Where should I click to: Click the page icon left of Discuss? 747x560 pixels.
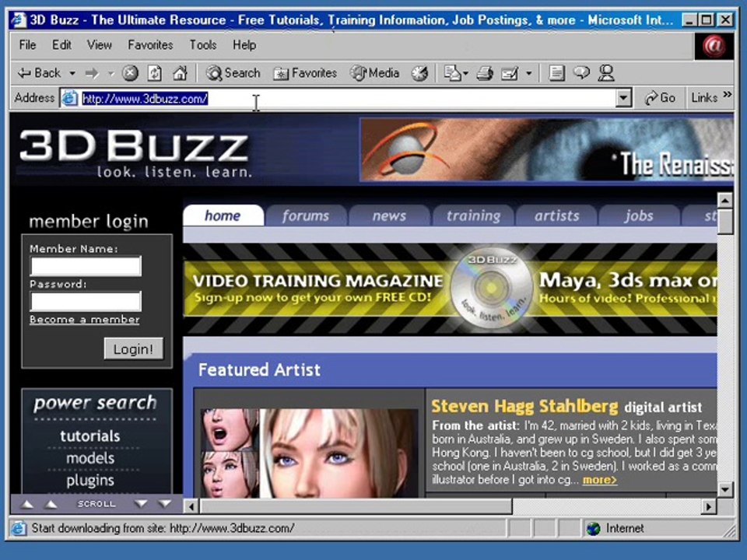pyautogui.click(x=556, y=73)
